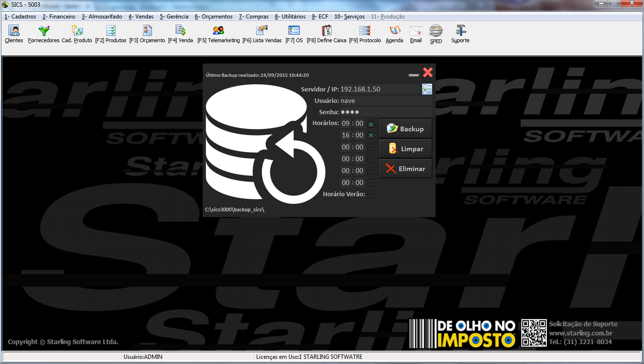The image size is (644, 364).
Task: Enable the sixth schedule row checkbox
Action: coord(371,182)
